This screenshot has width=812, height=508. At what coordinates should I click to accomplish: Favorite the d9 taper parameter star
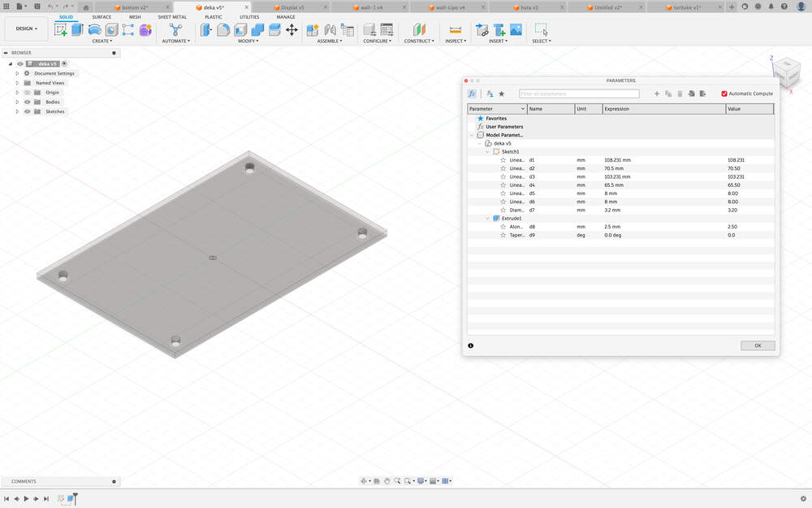point(503,235)
